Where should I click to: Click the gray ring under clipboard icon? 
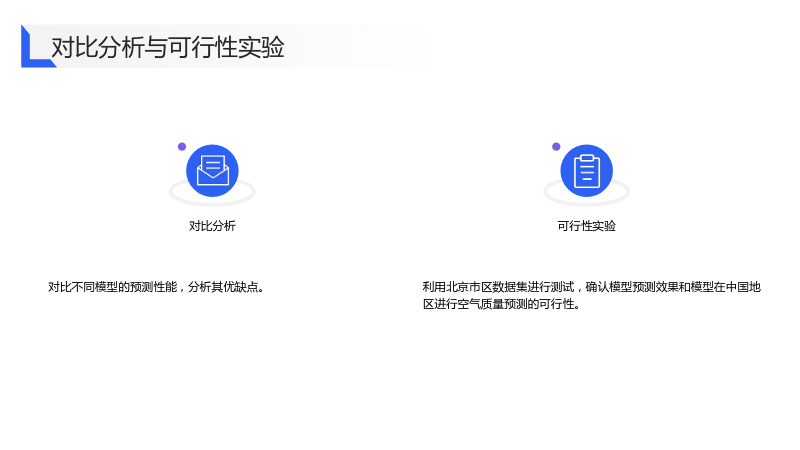pos(587,193)
